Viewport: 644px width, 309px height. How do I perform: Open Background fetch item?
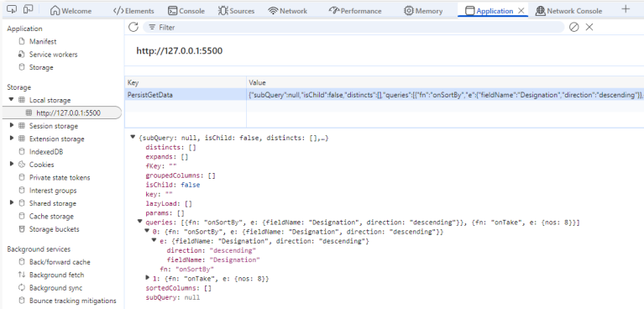56,275
